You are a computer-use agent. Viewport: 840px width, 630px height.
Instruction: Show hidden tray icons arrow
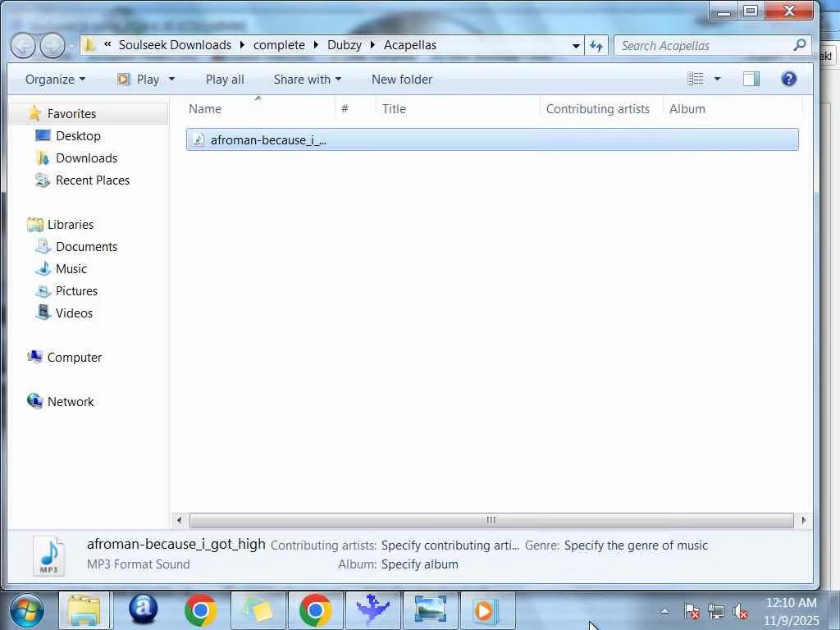(664, 611)
